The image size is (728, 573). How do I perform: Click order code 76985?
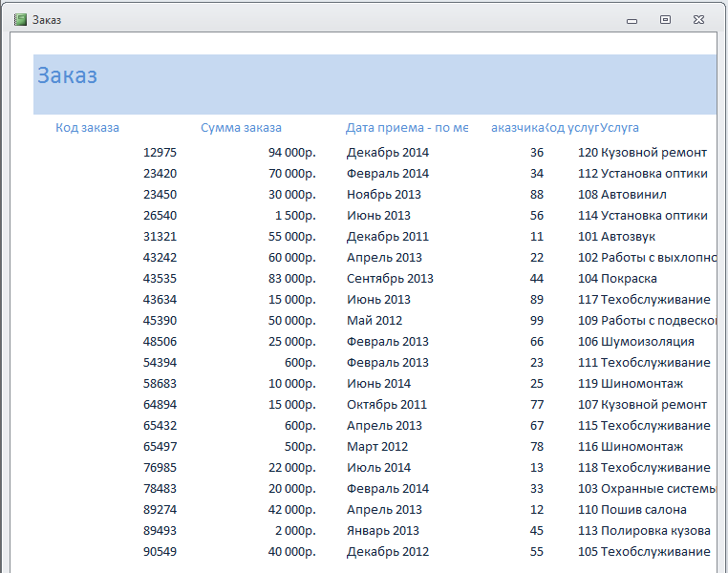point(160,468)
